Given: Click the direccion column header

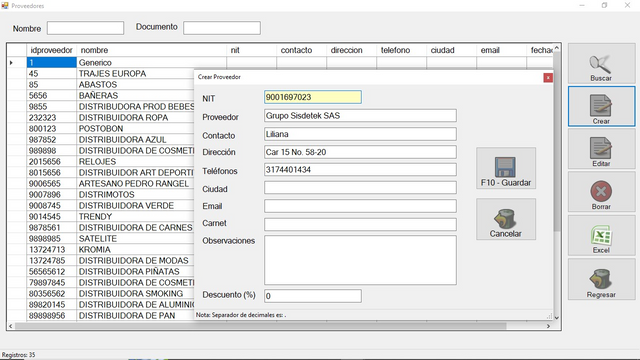Looking at the screenshot, I should tap(351, 50).
